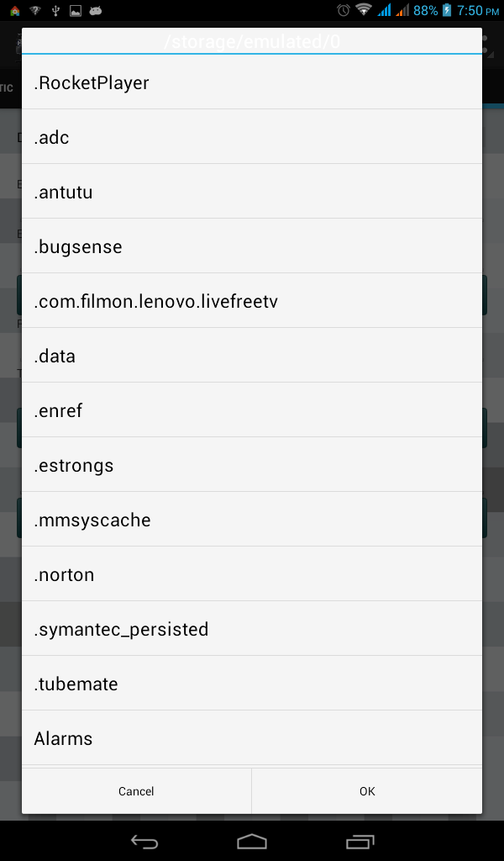Open the .antutu folder
Viewport: 504px width, 861px height.
(x=252, y=192)
